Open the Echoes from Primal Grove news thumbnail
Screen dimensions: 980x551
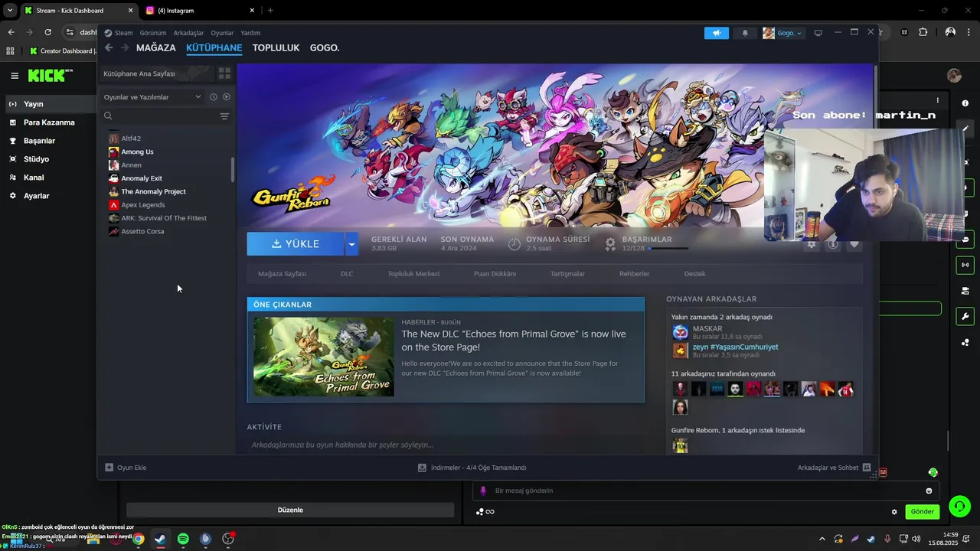324,357
